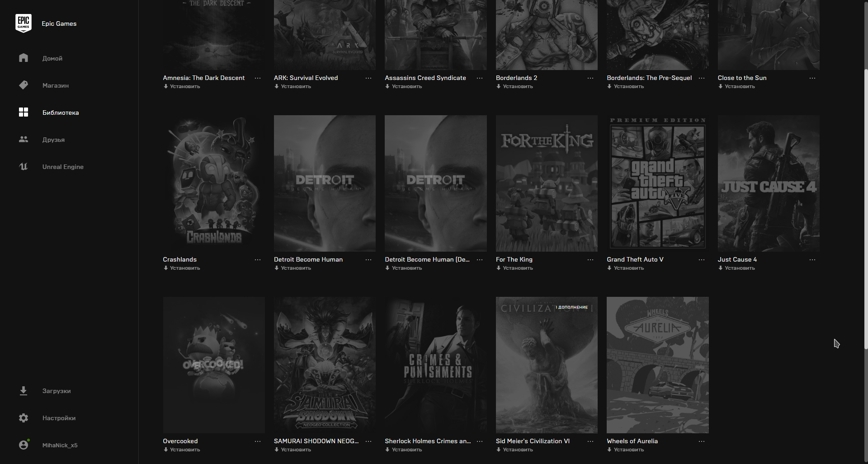Open options menu for Crashlands

click(258, 260)
